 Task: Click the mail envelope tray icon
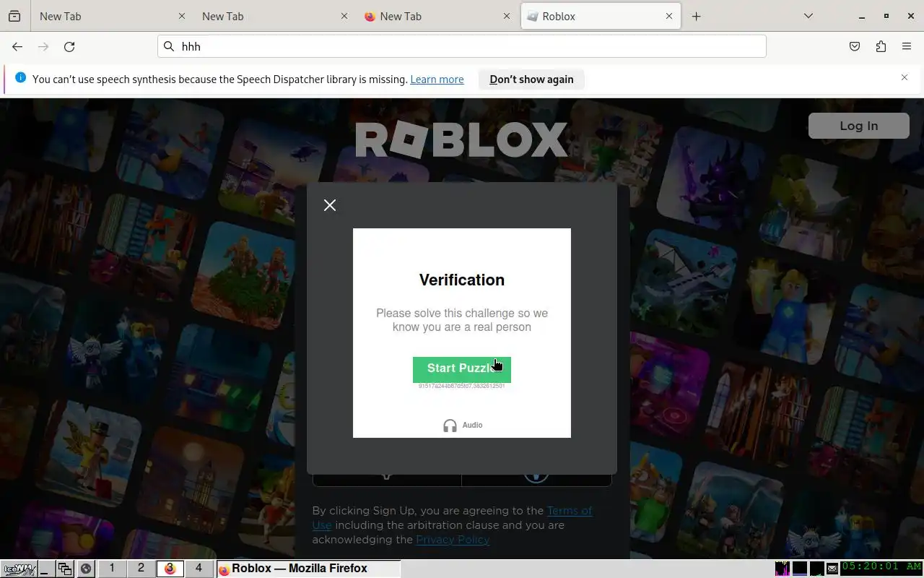(832, 569)
